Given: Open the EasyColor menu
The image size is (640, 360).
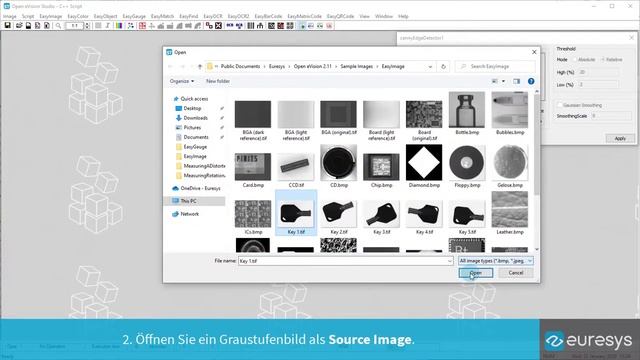Looking at the screenshot, I should (x=78, y=16).
